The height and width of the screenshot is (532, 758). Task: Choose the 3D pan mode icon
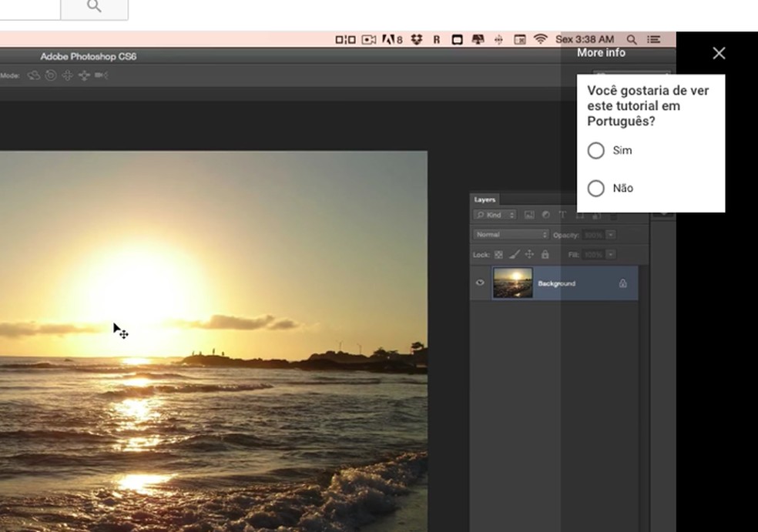click(x=68, y=75)
